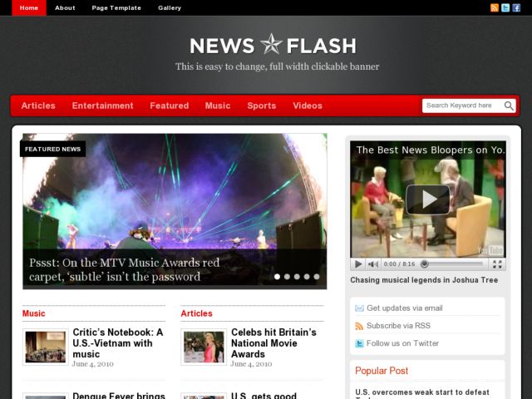Open the RSS feed icon in top bar
The height and width of the screenshot is (399, 532).
tap(495, 7)
